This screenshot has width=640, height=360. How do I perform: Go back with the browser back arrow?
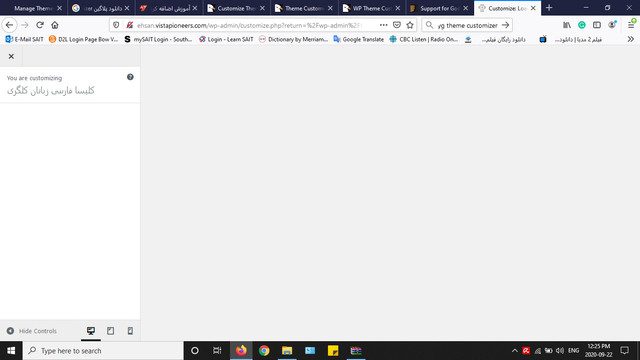tap(9, 25)
